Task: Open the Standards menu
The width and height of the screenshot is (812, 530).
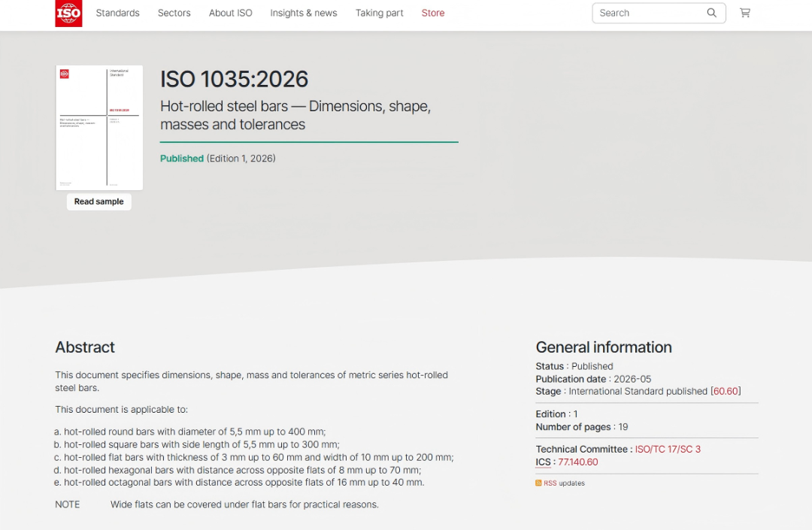Action: [117, 13]
